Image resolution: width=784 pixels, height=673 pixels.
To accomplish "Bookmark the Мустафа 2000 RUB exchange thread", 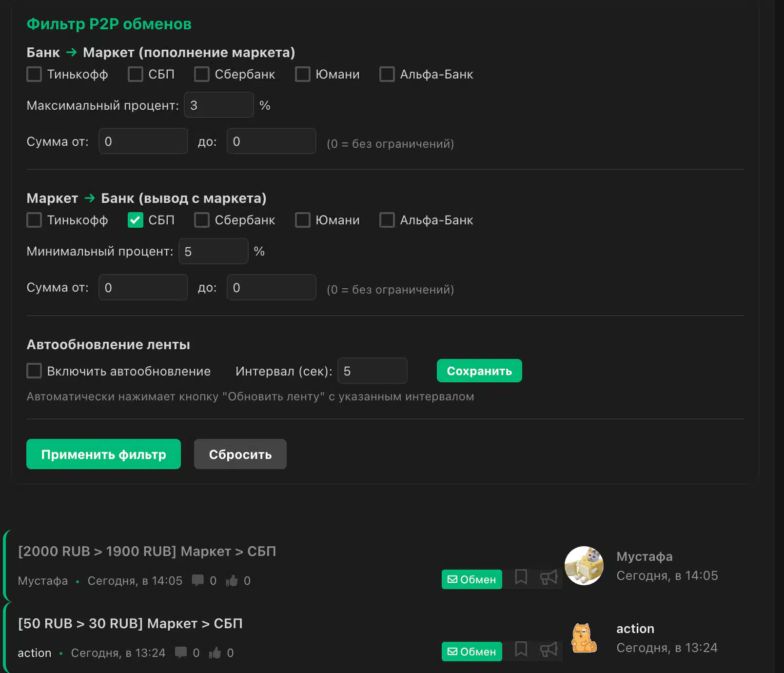I will 521,578.
